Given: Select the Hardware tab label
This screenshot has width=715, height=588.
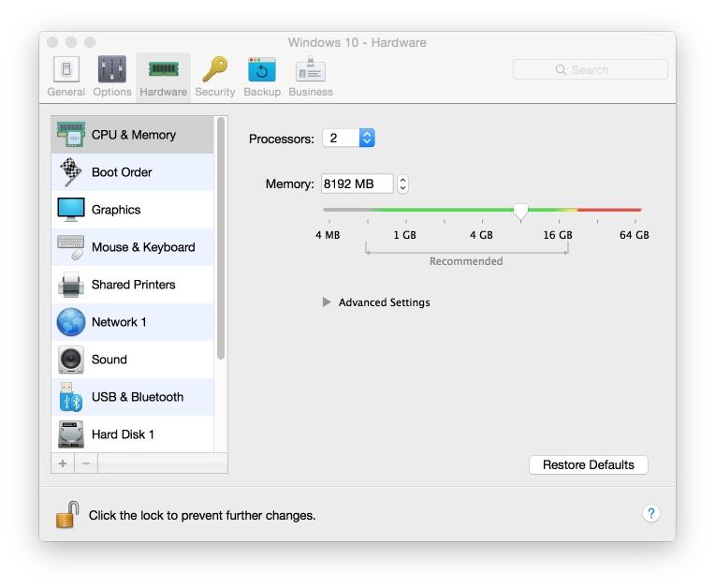Looking at the screenshot, I should pos(163,92).
